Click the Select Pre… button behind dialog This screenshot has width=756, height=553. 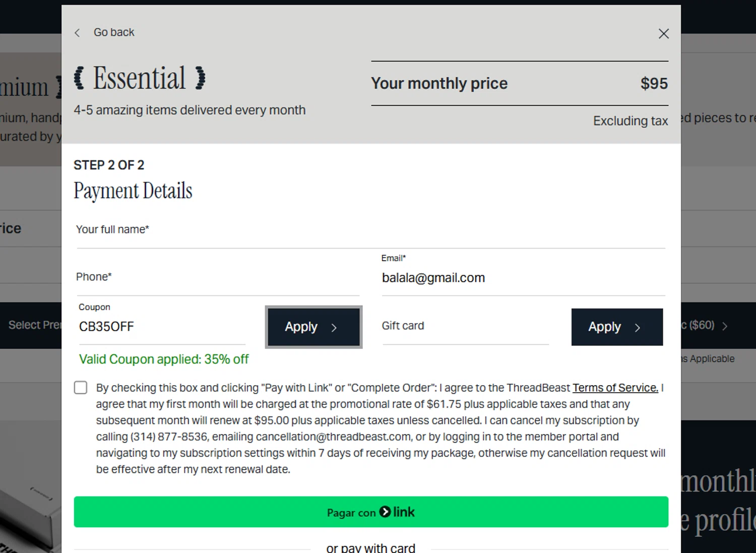click(x=33, y=325)
